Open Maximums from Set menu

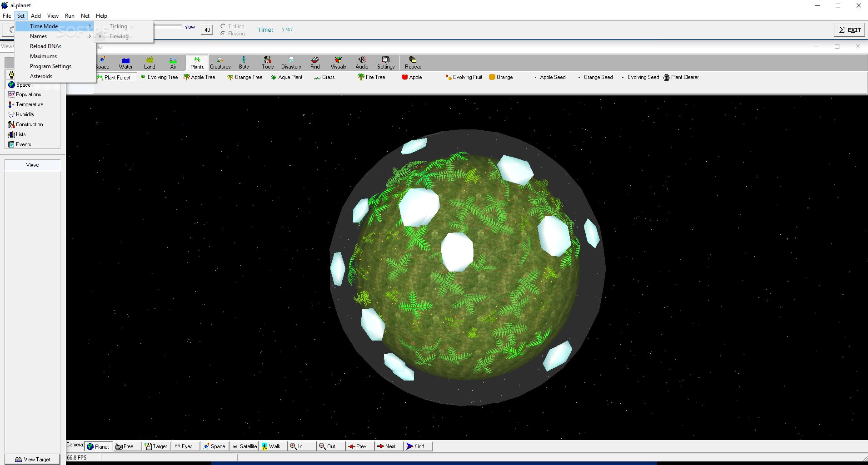tap(55, 56)
